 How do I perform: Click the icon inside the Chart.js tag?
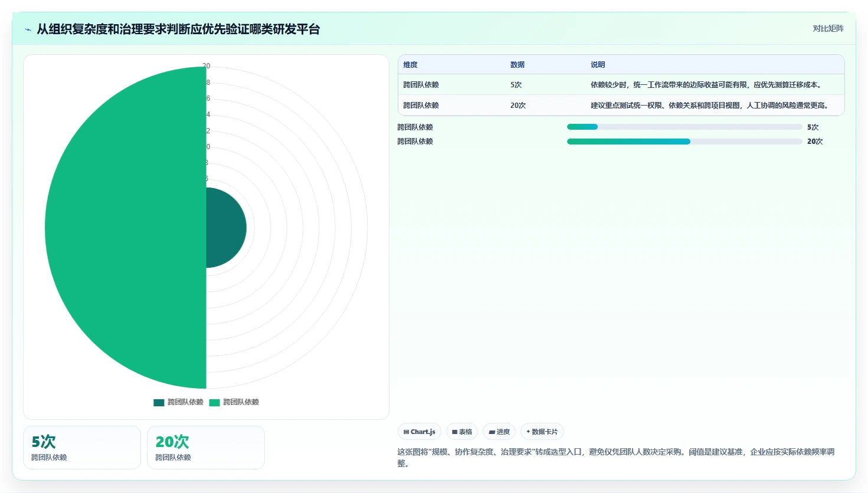406,432
